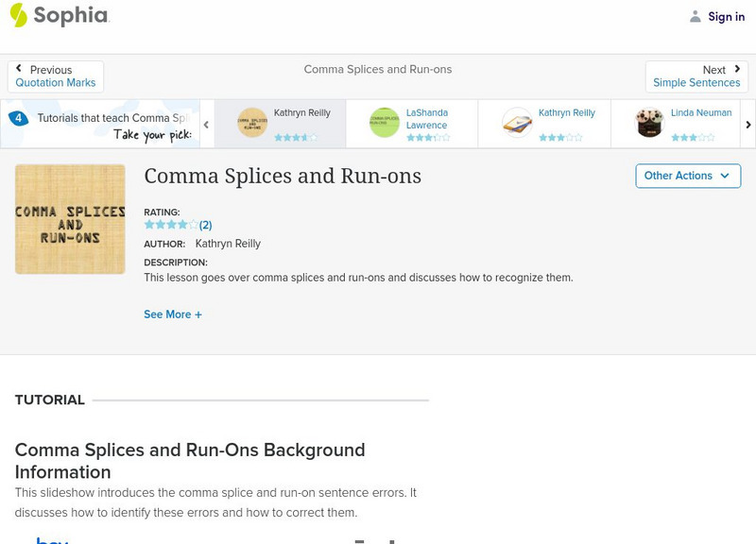Go to Previous lesson Quotation Marks

56,76
